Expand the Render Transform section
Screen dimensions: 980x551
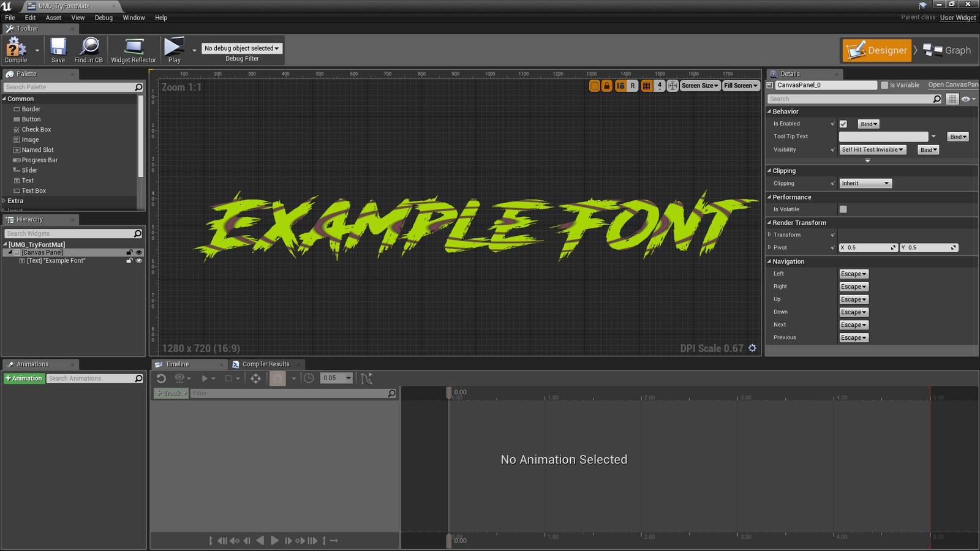[x=770, y=222]
